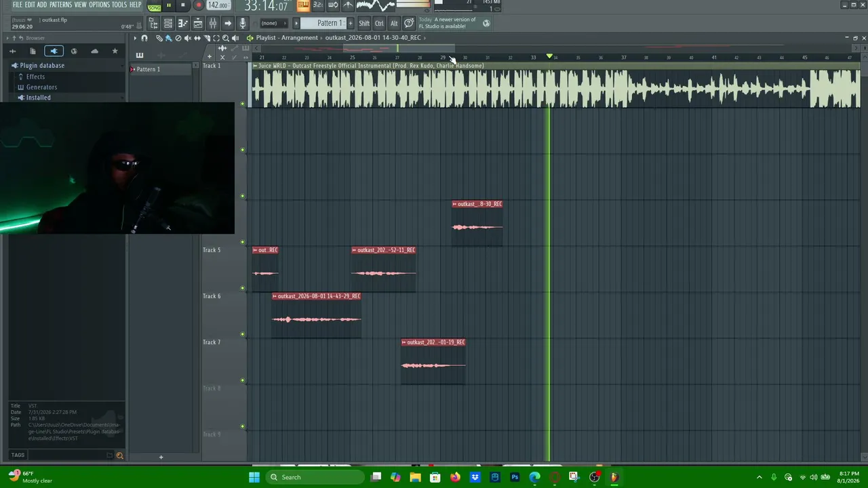Viewport: 868px width, 488px height.
Task: Pause playback with the transport button
Action: click(x=169, y=5)
